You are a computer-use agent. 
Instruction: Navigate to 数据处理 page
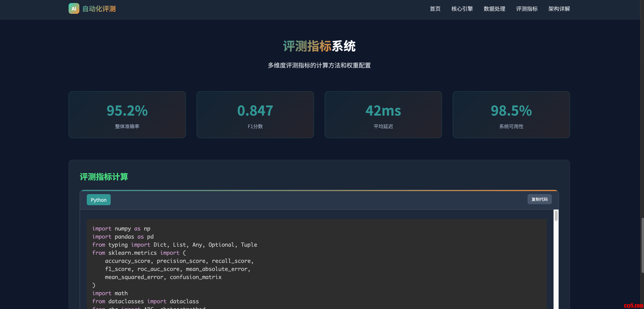(x=494, y=9)
